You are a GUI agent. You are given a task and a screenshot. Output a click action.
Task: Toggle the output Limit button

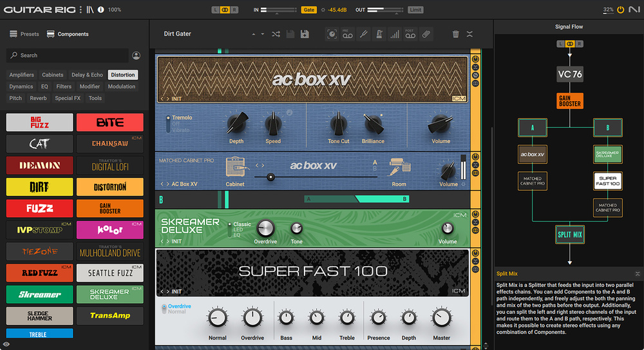tap(415, 10)
